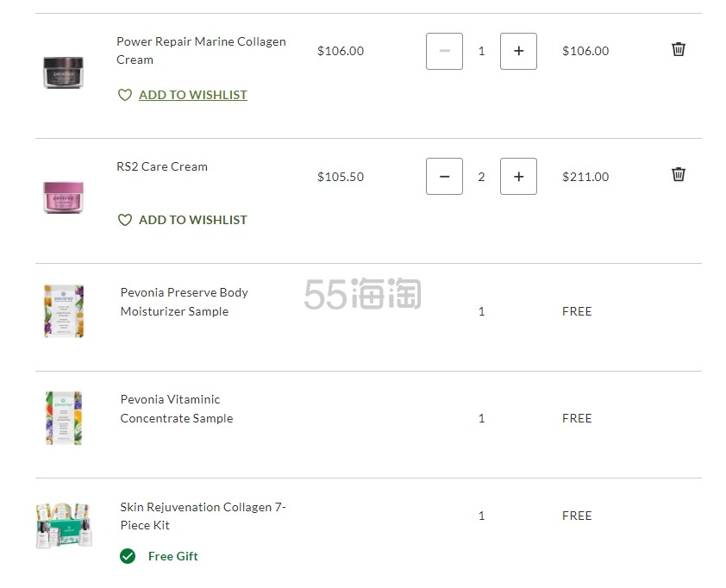Click the green Free Gift checkmark icon

tap(128, 556)
